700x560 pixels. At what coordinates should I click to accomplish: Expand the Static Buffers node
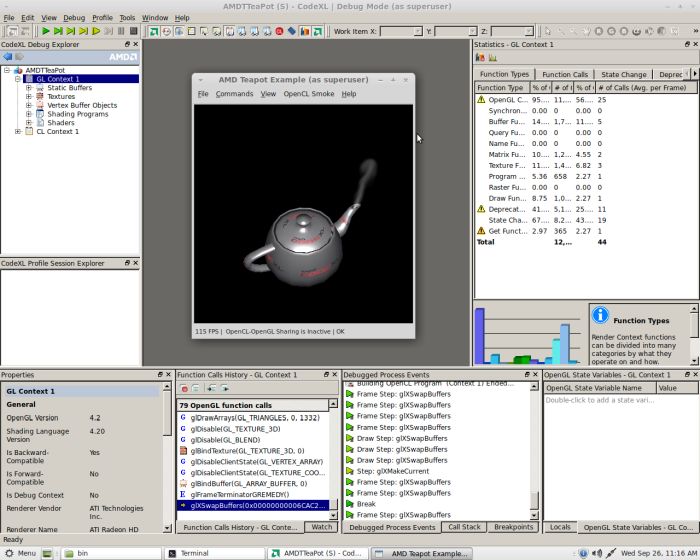29,88
